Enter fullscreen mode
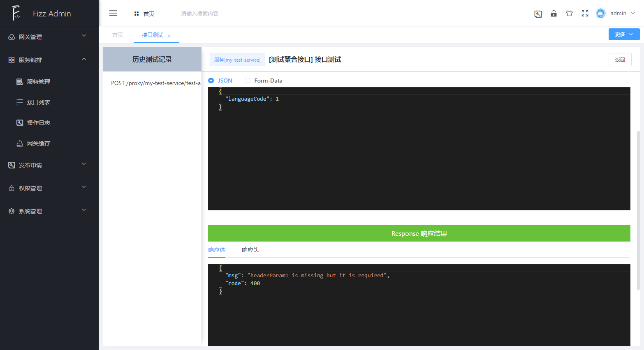Screen dimensions: 644x350 (x=585, y=13)
